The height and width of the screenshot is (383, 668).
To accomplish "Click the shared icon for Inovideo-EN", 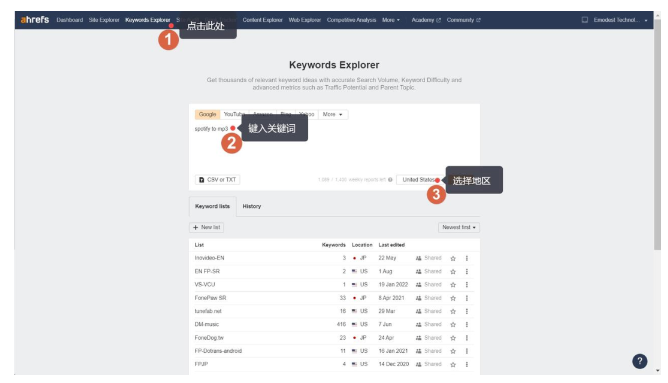I will pos(418,258).
